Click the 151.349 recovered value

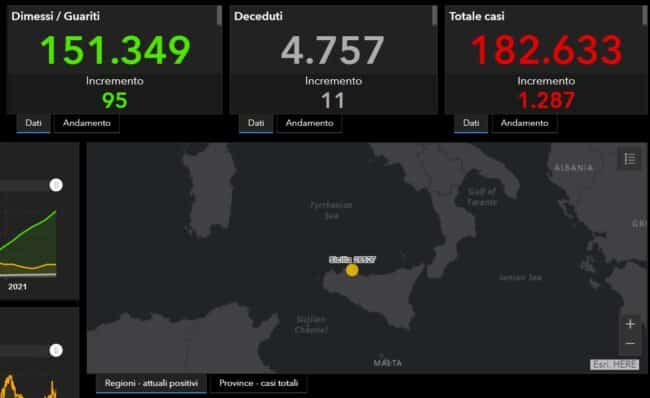pyautogui.click(x=115, y=50)
